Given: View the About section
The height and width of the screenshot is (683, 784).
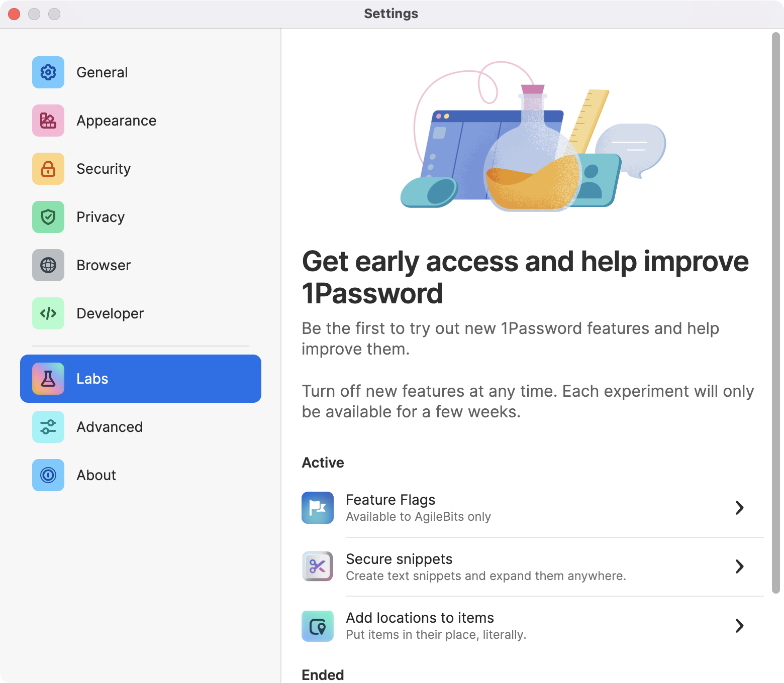Looking at the screenshot, I should click(x=141, y=475).
